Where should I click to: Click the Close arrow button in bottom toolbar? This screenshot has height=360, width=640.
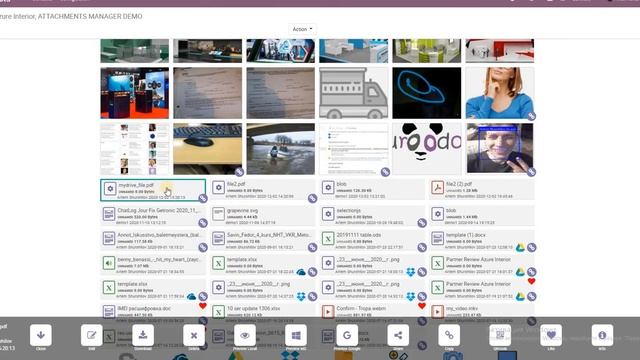coord(41,335)
